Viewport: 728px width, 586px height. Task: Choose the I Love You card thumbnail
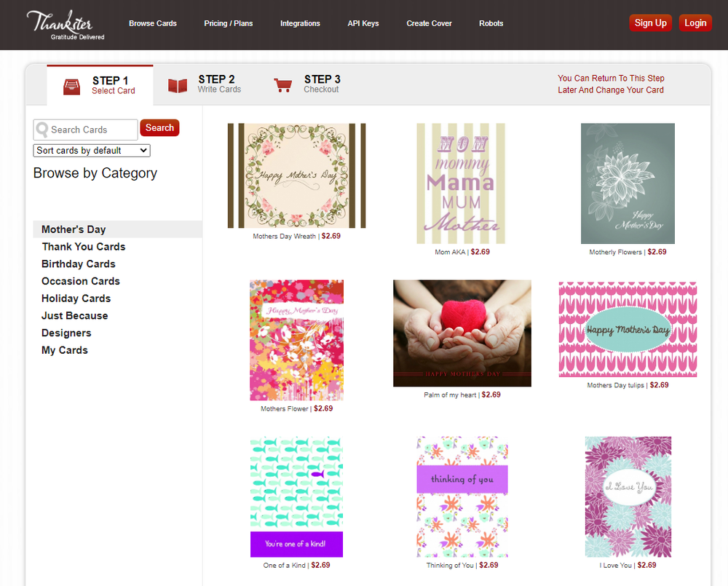[628, 497]
